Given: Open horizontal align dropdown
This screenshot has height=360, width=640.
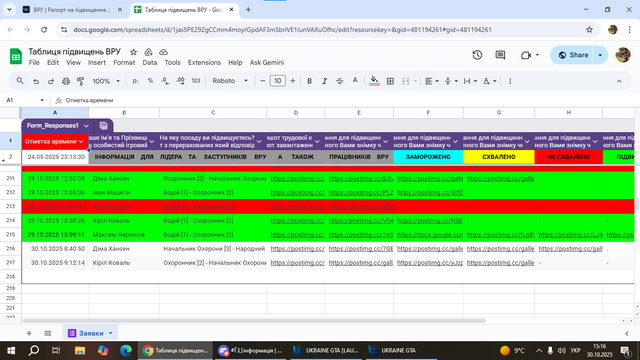Looking at the screenshot, I should 431,81.
